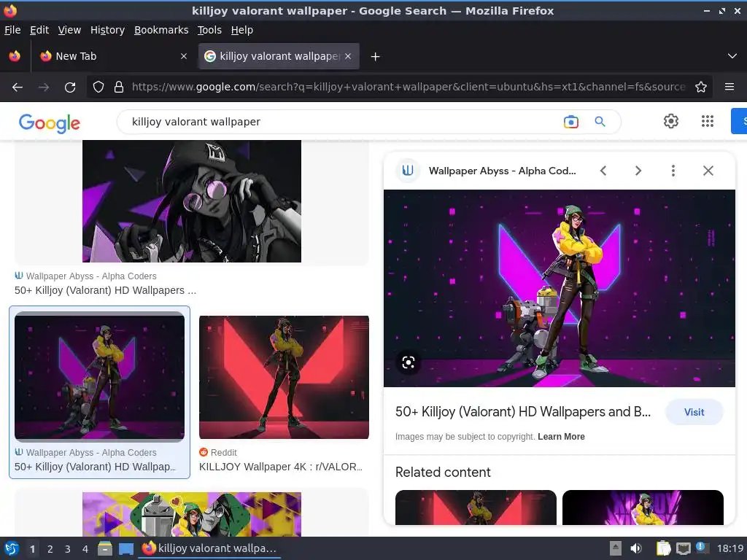The width and height of the screenshot is (747, 560).
Task: Select the purple Killjoy with turret thumbnail
Action: tap(99, 377)
